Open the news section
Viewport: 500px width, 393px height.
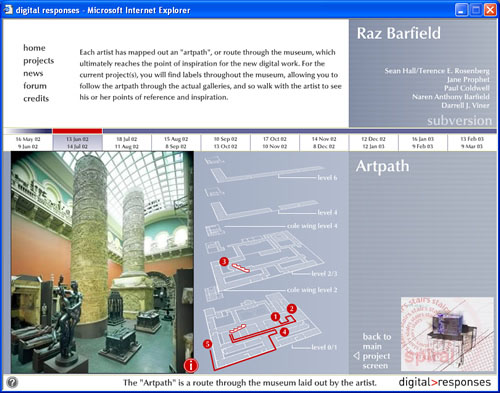point(33,73)
